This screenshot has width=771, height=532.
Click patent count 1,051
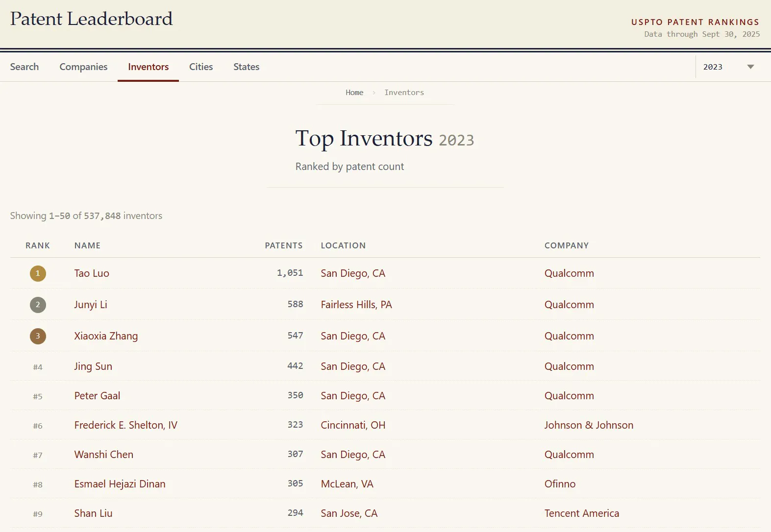click(x=290, y=273)
